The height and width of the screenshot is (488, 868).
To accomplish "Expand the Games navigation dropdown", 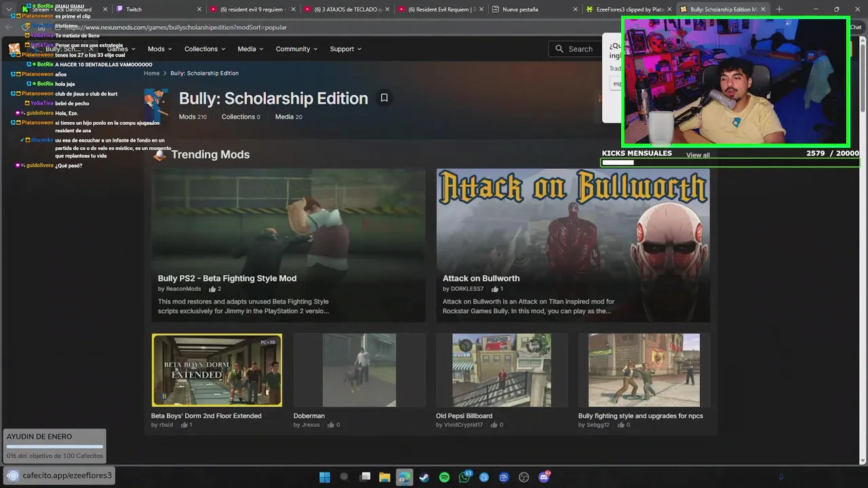I will tap(121, 49).
